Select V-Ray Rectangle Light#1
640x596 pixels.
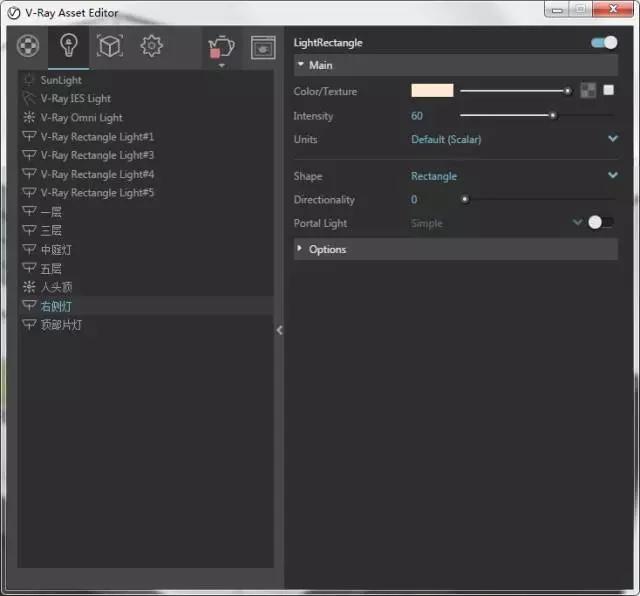coord(145,136)
